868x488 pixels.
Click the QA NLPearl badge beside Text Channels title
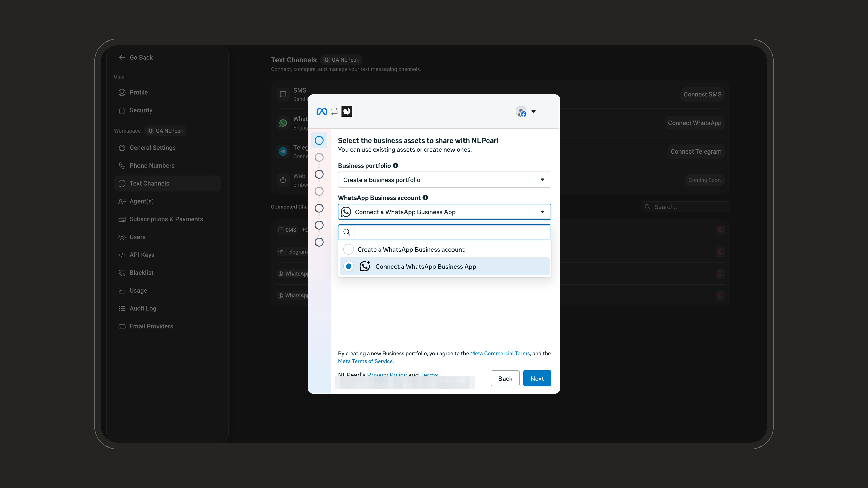click(x=341, y=60)
